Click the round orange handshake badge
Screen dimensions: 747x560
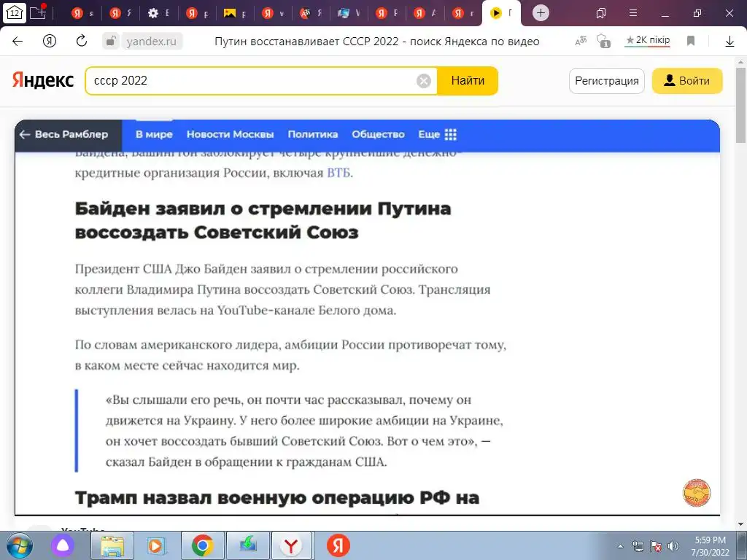[x=697, y=493]
